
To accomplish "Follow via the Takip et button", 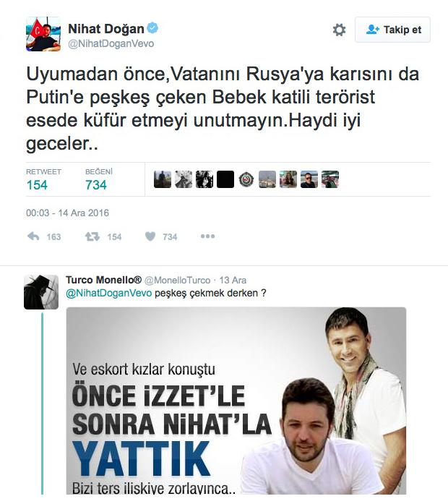I will 392,30.
